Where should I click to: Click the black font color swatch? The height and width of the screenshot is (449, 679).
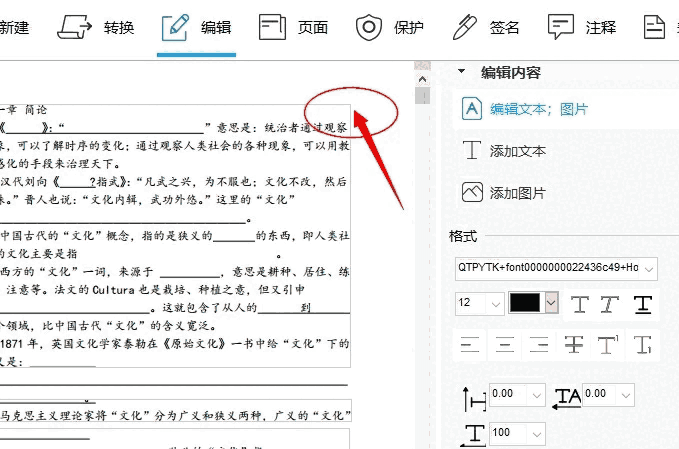(x=525, y=303)
